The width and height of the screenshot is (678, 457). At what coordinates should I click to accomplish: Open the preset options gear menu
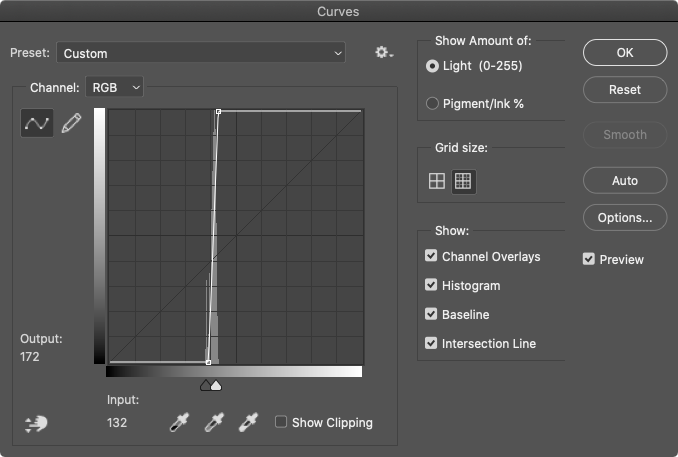point(384,52)
